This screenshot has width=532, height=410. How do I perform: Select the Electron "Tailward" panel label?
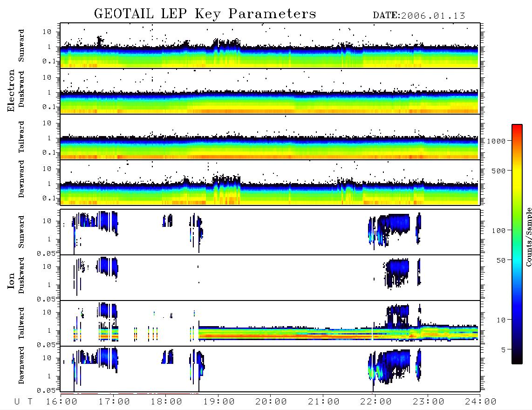(x=21, y=137)
